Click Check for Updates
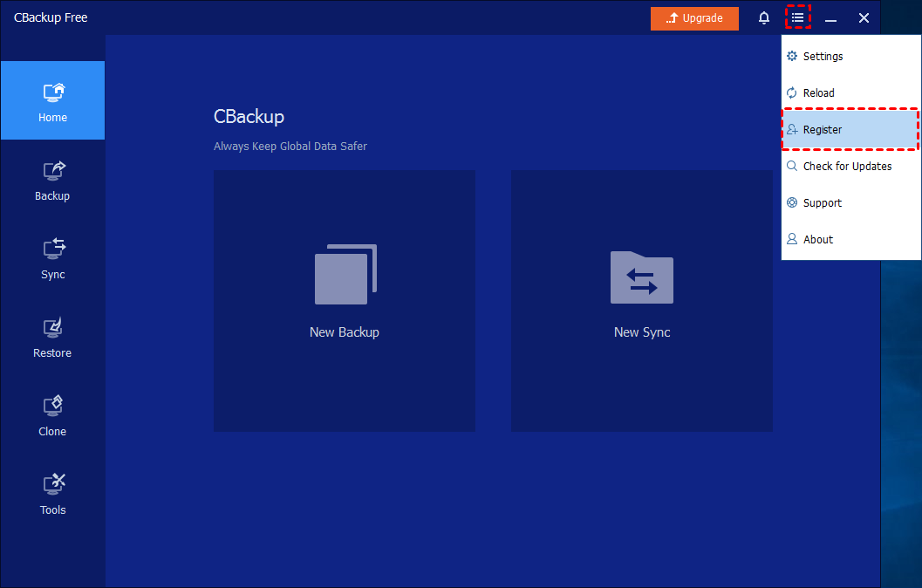The image size is (922, 588). tap(847, 167)
